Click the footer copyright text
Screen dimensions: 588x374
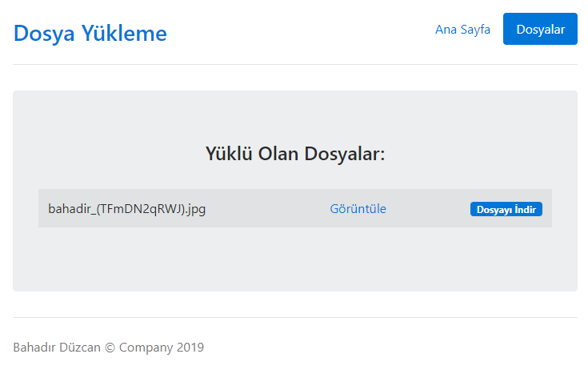click(x=108, y=348)
